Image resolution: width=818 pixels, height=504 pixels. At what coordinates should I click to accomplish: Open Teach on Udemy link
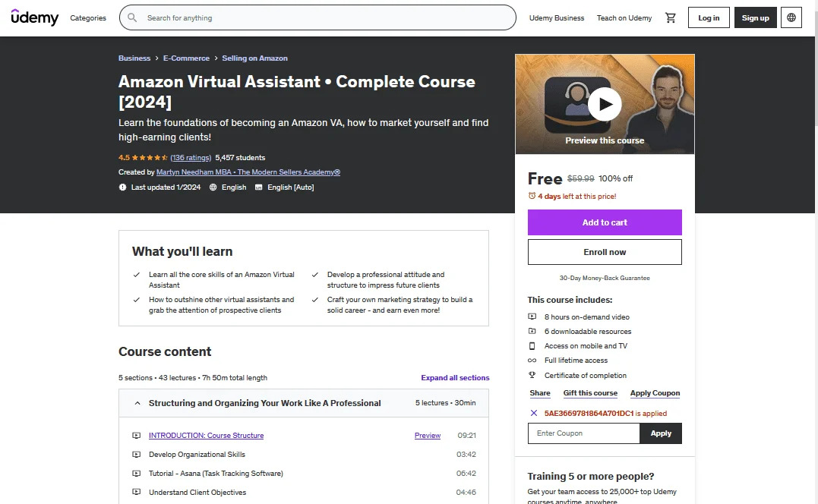click(624, 17)
